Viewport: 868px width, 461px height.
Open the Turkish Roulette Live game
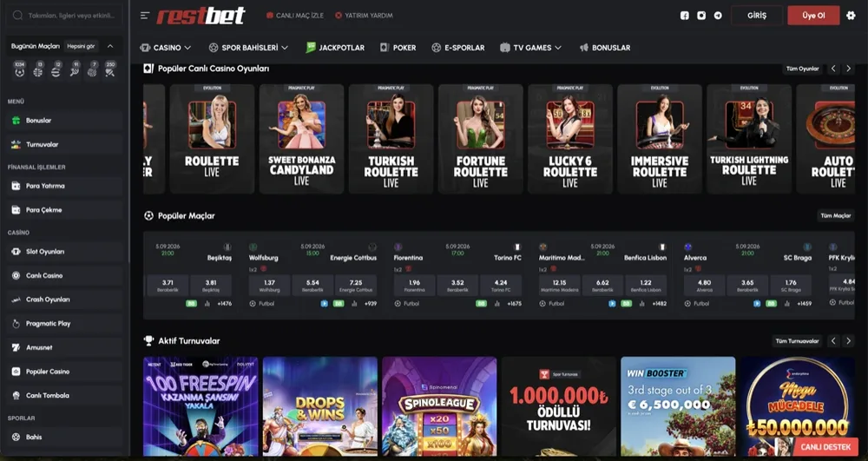(391, 139)
